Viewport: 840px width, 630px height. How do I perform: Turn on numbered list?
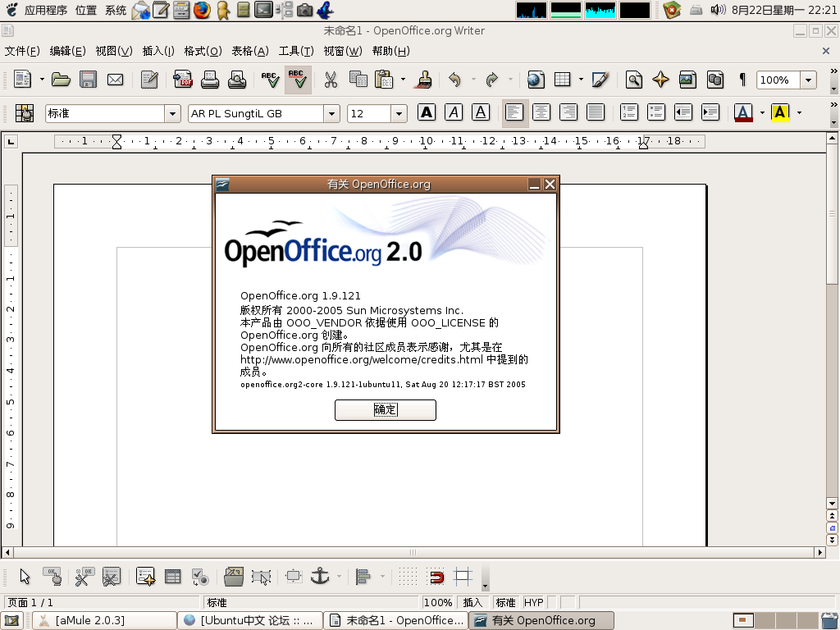tap(629, 112)
